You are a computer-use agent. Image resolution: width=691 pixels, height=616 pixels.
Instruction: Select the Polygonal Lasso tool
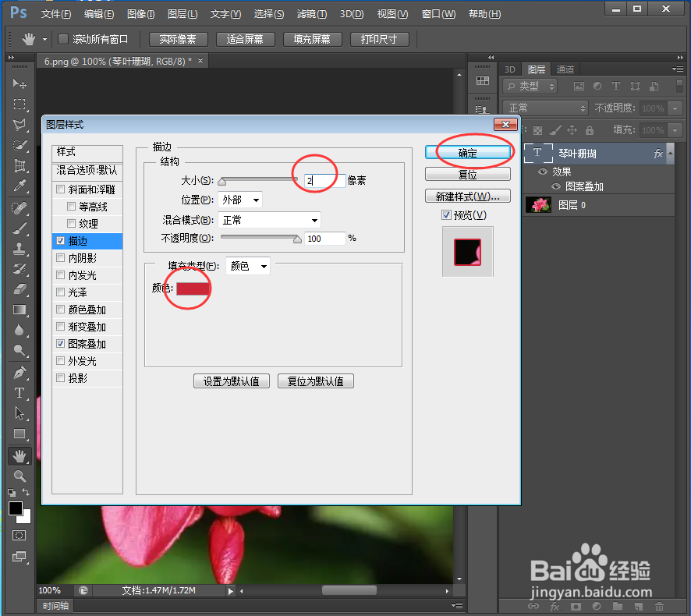point(19,125)
